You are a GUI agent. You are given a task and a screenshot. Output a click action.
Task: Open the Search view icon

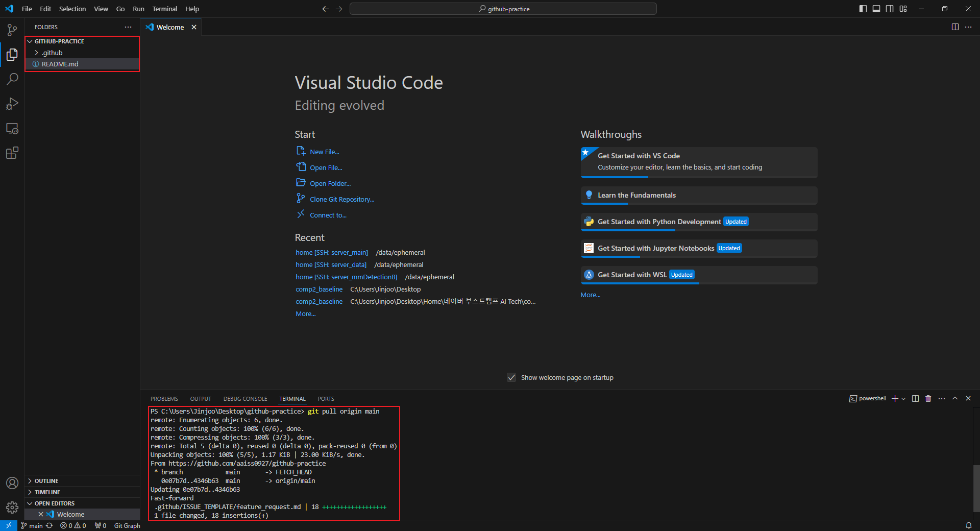12,79
